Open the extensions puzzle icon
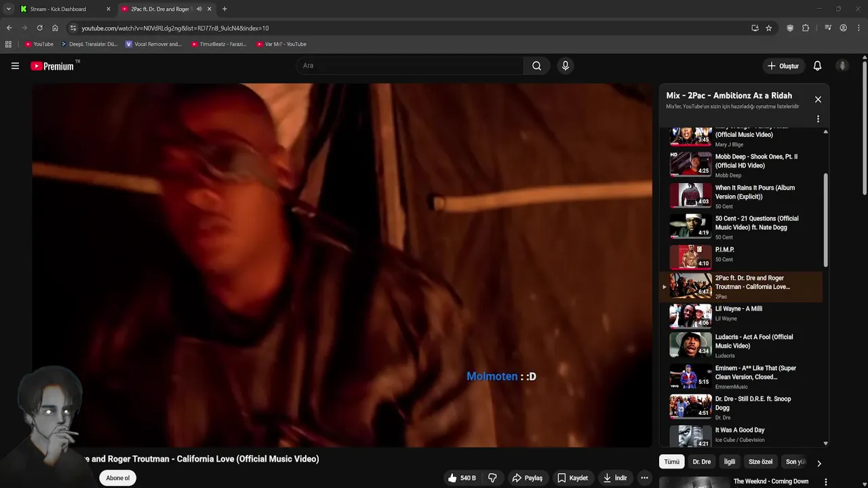 pyautogui.click(x=806, y=28)
